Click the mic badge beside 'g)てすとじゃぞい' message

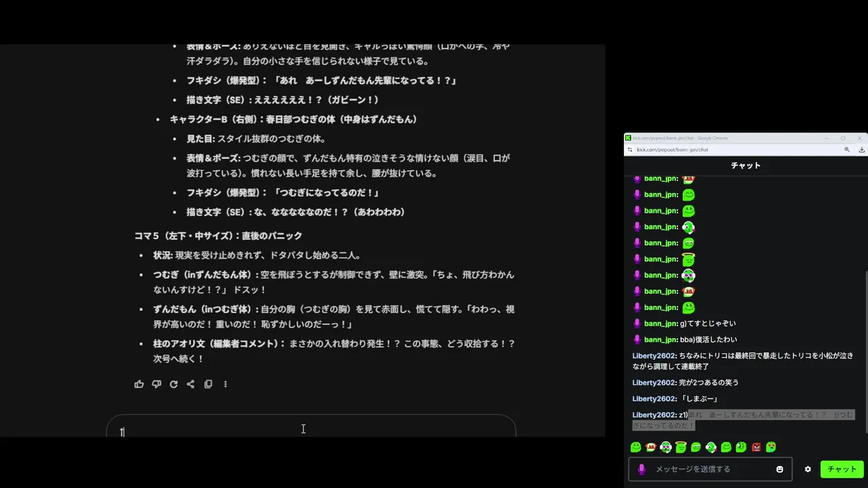(x=637, y=324)
